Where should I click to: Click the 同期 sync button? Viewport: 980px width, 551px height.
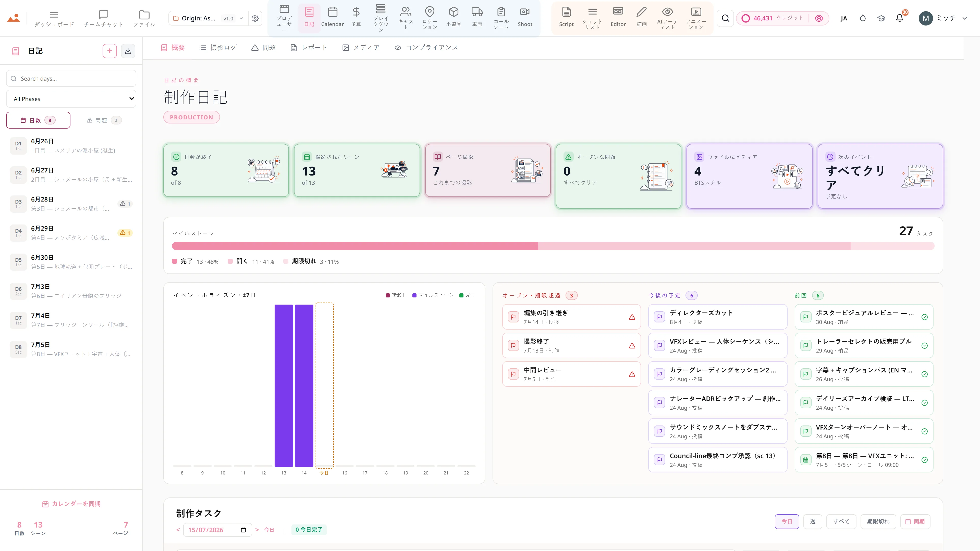[915, 521]
